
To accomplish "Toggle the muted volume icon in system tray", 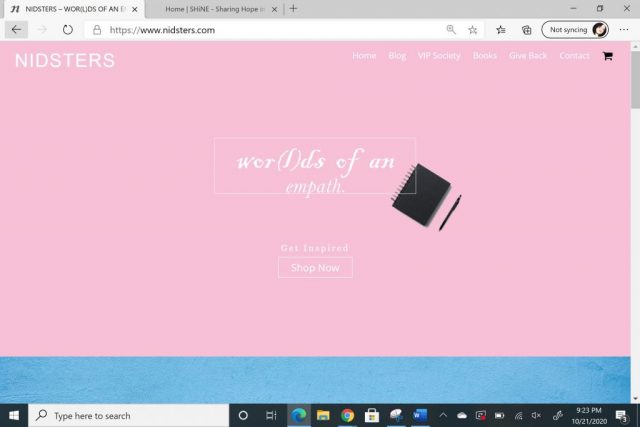I will tap(536, 415).
